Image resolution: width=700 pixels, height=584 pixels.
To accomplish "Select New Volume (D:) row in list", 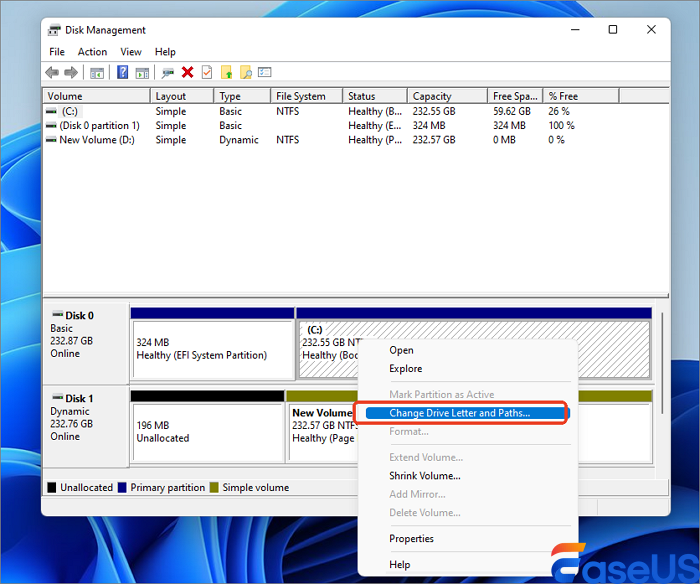I will 96,140.
